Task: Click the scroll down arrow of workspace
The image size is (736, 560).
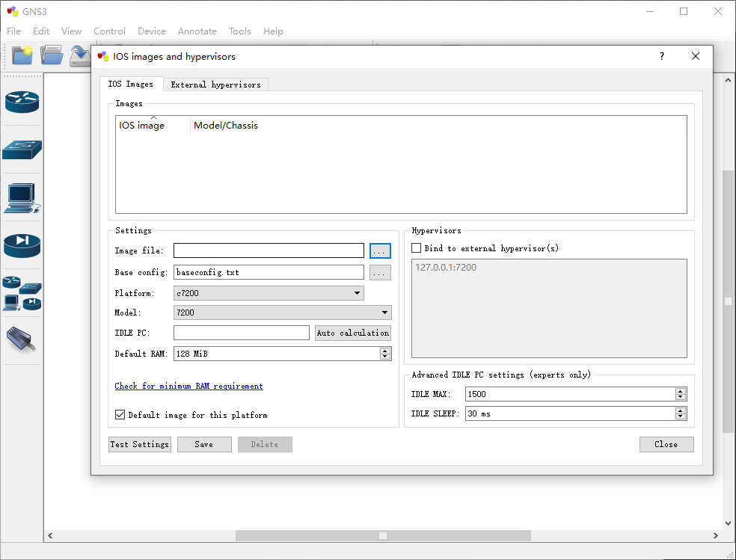Action: click(728, 523)
